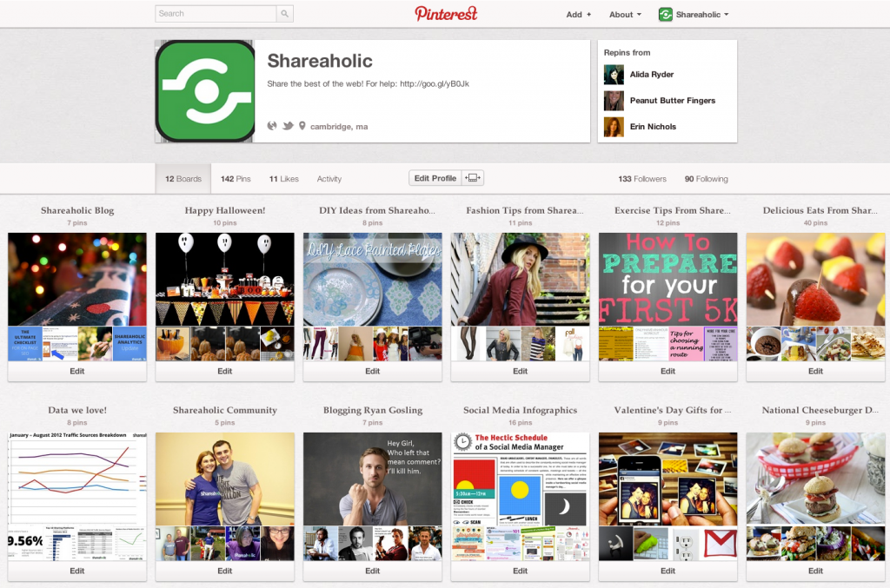
Task: Edit the National Cheeseburger Day board
Action: click(815, 571)
